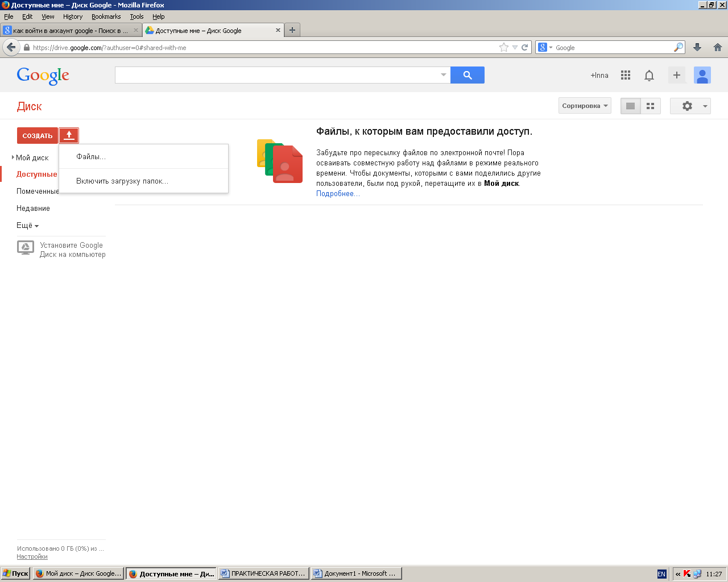Viewport: 728px width, 582px height.
Task: Open the Bookmarks menu
Action: (106, 16)
